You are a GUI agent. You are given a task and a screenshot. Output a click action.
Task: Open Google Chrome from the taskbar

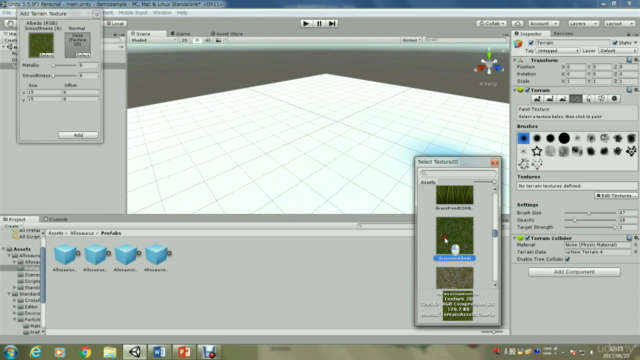85,352
